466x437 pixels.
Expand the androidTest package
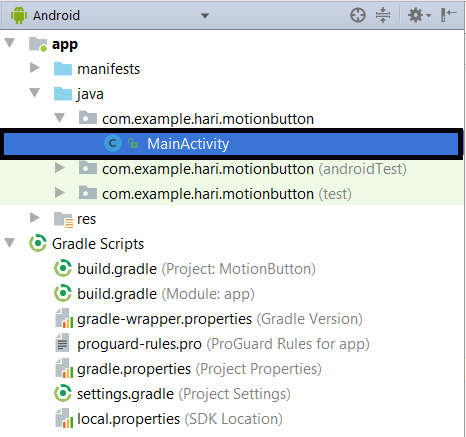coord(59,168)
